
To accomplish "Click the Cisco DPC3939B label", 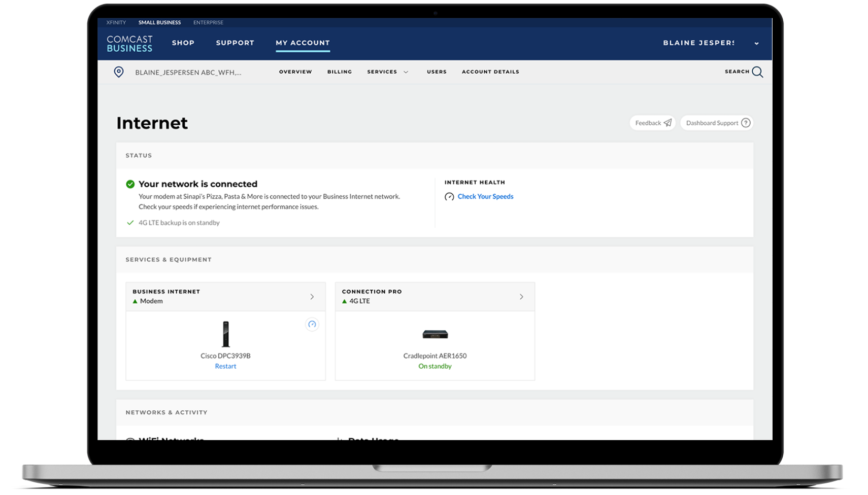I will tap(225, 356).
